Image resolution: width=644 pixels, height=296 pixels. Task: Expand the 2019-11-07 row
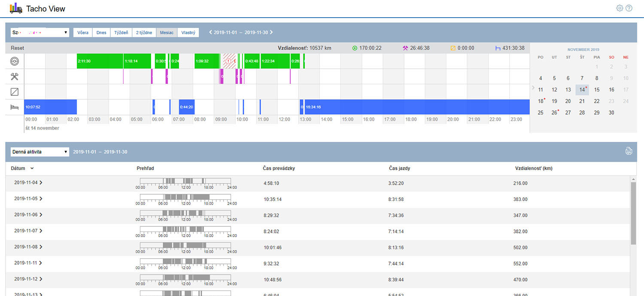(41, 231)
